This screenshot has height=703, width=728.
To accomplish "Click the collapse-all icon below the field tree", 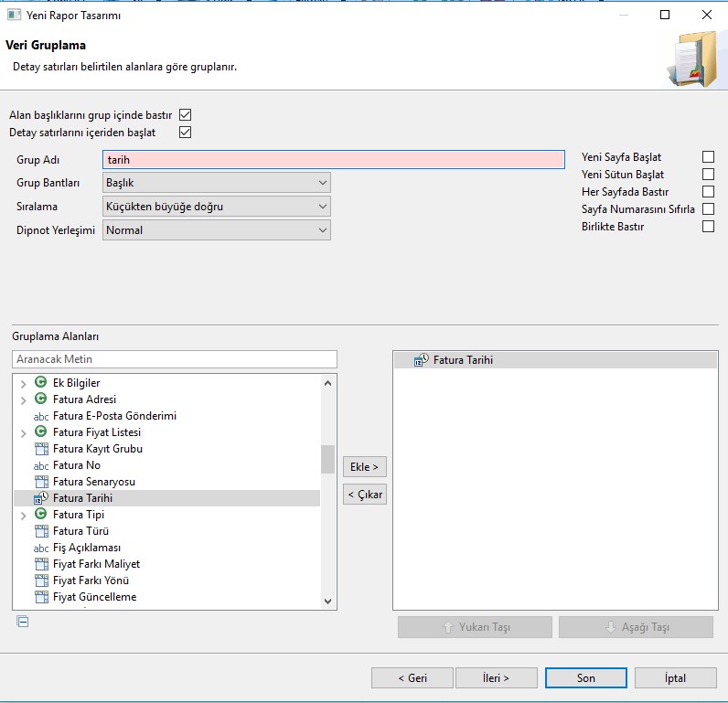I will pos(23,622).
